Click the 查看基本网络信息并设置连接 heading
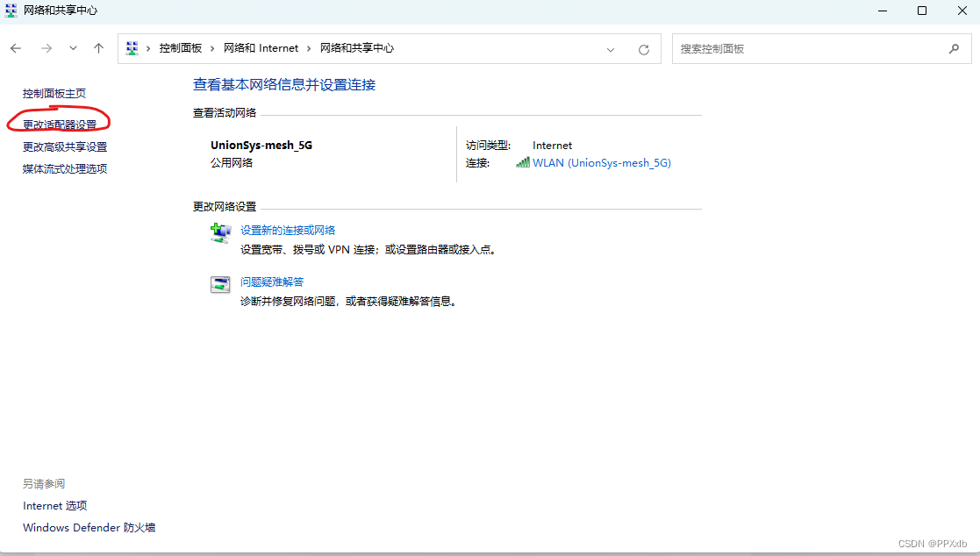Viewport: 980px width, 556px height. 284,85
